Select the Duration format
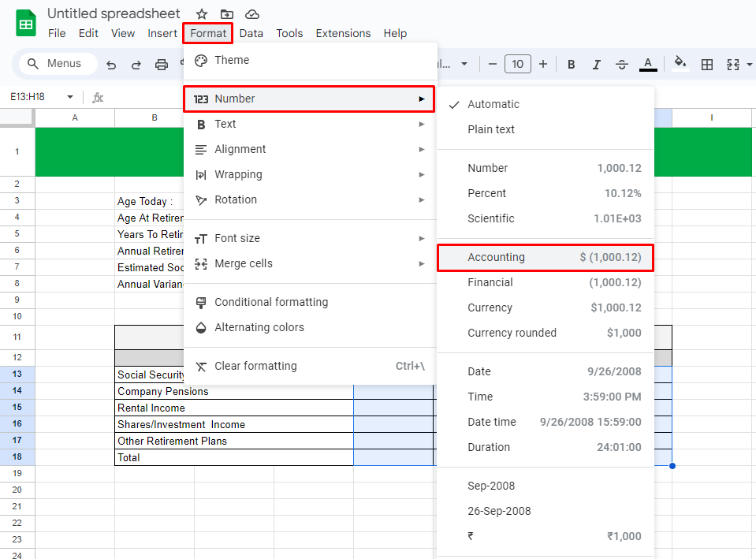 point(546,447)
